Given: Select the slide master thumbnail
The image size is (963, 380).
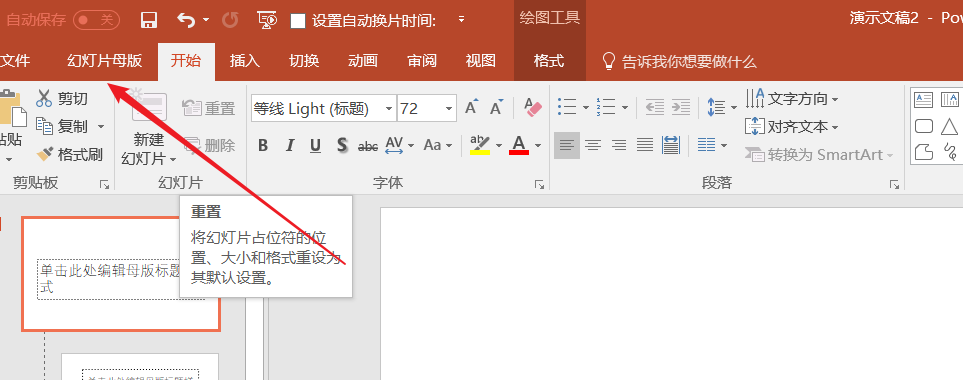Looking at the screenshot, I should (x=121, y=274).
